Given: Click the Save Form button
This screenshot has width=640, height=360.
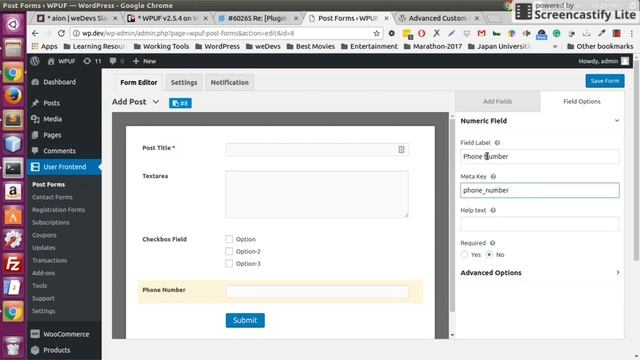Looking at the screenshot, I should pyautogui.click(x=604, y=81).
